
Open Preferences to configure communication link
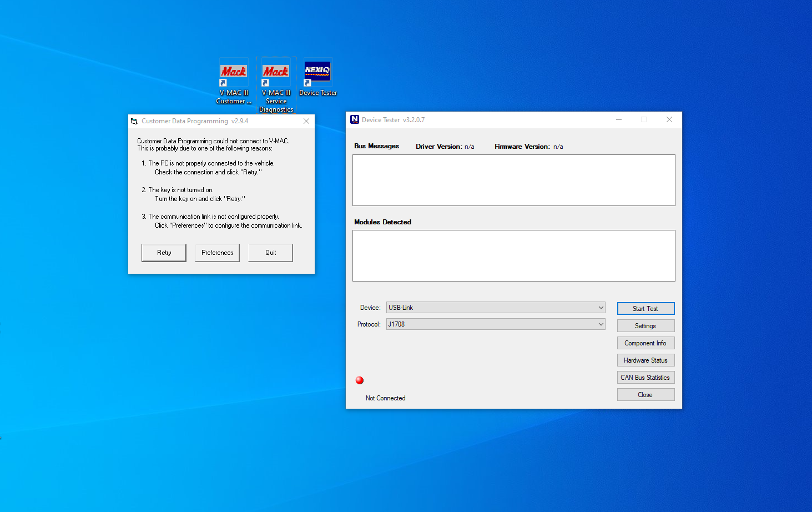click(x=217, y=253)
